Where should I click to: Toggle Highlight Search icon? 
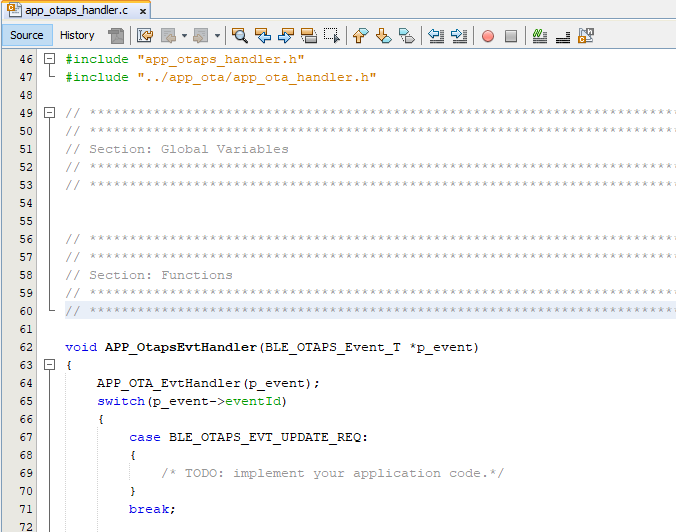tap(309, 35)
